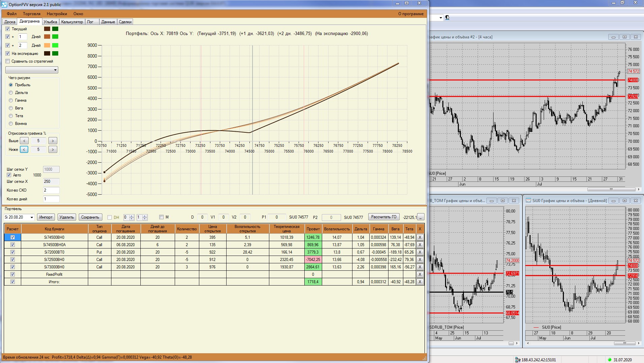
Task: Select the Вега radio button
Action: pyautogui.click(x=11, y=108)
